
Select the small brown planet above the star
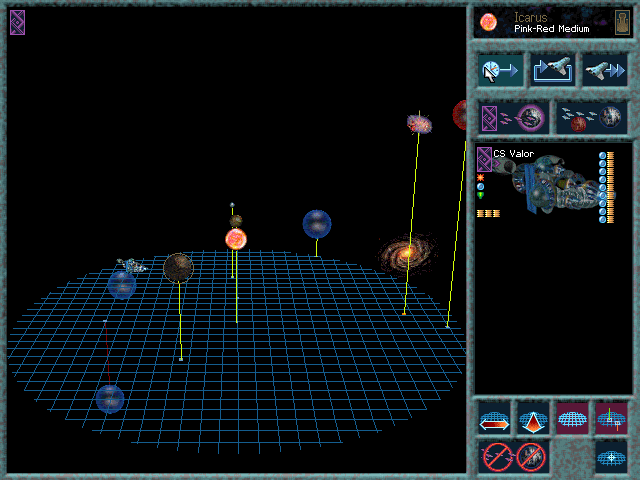tap(236, 221)
